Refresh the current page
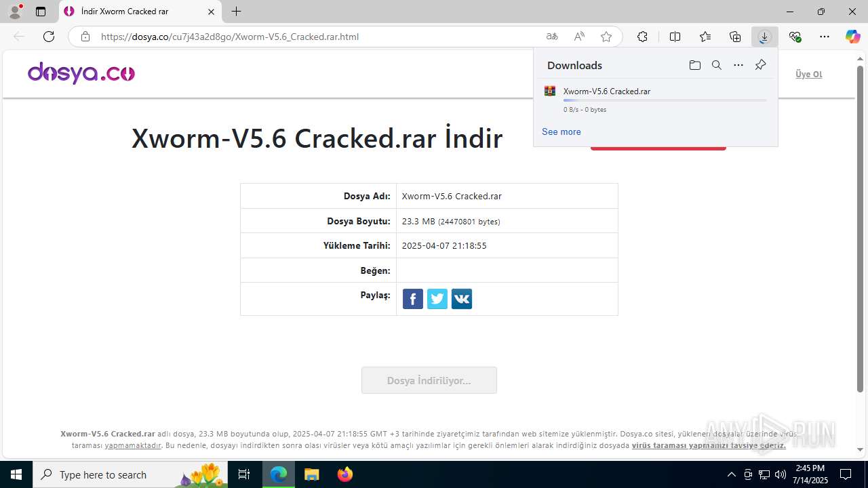This screenshot has width=868, height=488. tap(49, 37)
